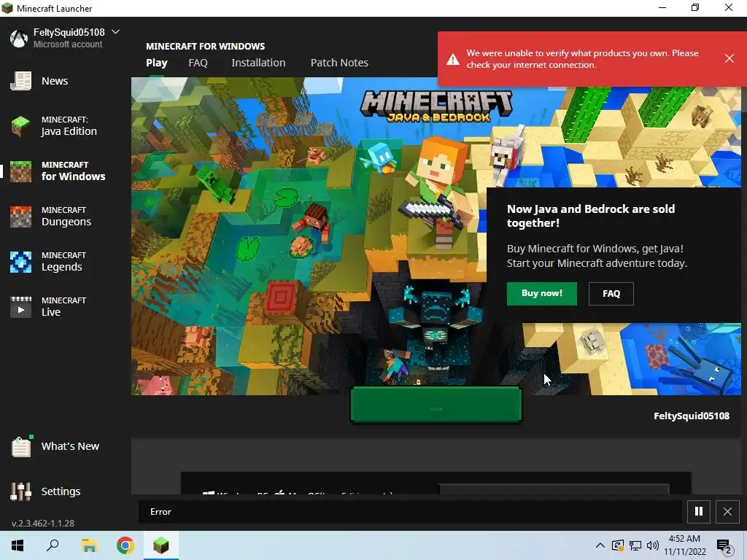
Task: Open Minecraft Dungeons icon in sidebar
Action: [x=20, y=217]
